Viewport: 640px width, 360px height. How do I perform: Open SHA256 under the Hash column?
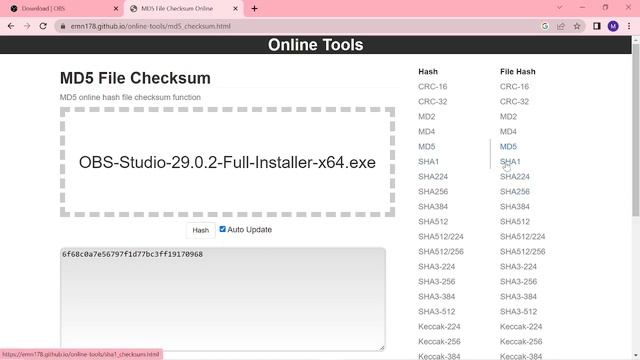[x=433, y=191]
